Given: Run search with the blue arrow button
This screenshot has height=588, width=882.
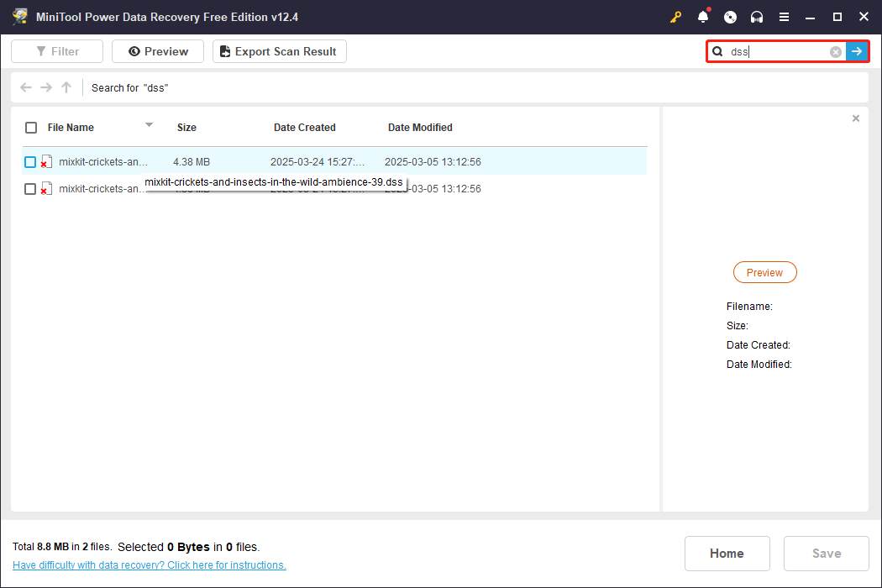Looking at the screenshot, I should coord(857,51).
